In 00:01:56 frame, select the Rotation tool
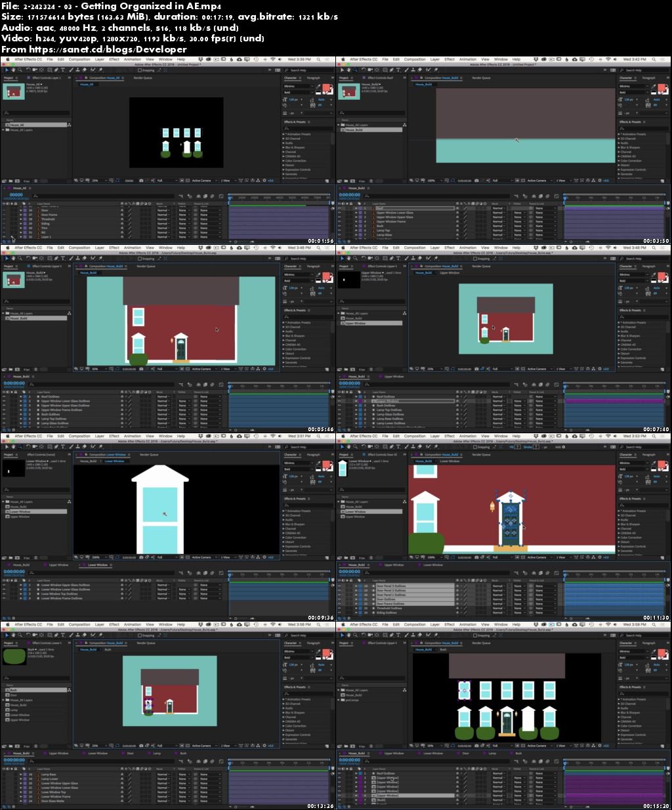672x810 pixels. coord(28,70)
